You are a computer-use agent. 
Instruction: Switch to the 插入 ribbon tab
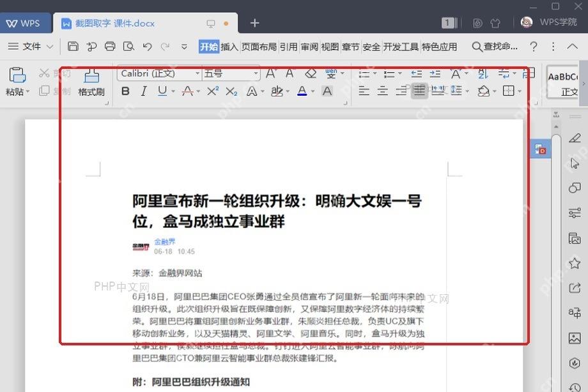pos(229,47)
